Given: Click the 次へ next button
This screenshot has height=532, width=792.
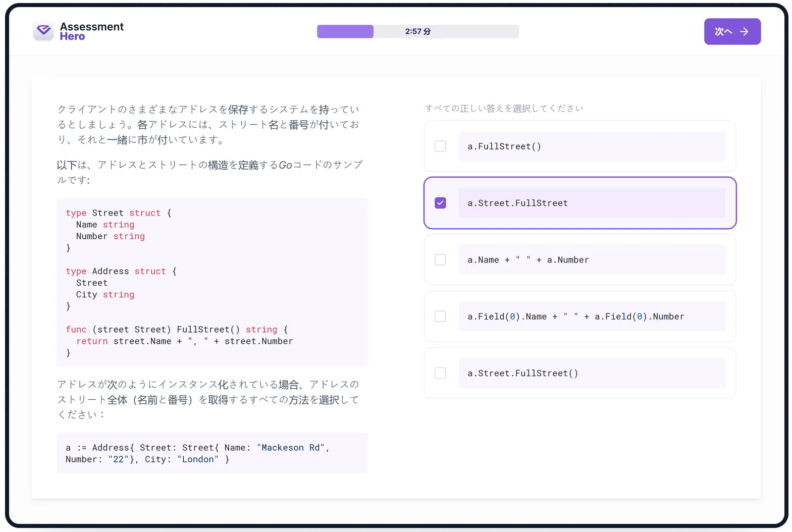Looking at the screenshot, I should point(732,31).
